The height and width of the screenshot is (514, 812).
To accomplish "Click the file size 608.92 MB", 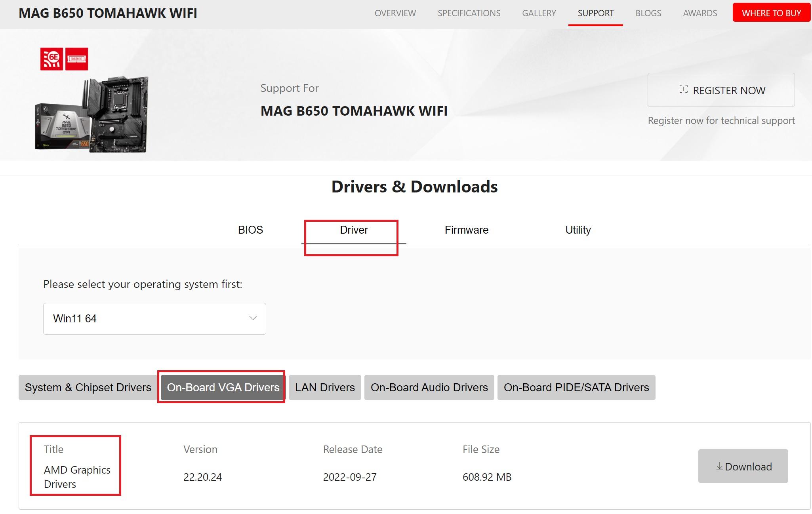I will point(487,477).
